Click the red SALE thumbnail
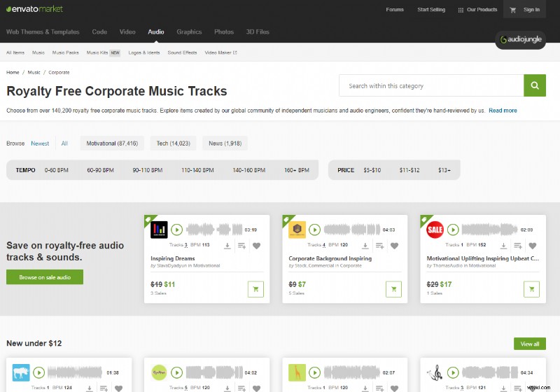This screenshot has width=560, height=392. [x=435, y=230]
